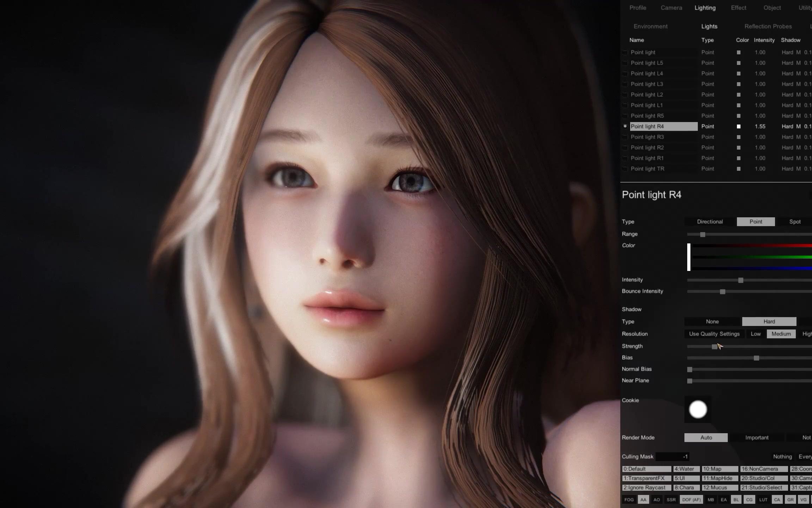Screen dimensions: 812x508
Task: Click the color swatch of Point light R4
Action: [x=738, y=126]
